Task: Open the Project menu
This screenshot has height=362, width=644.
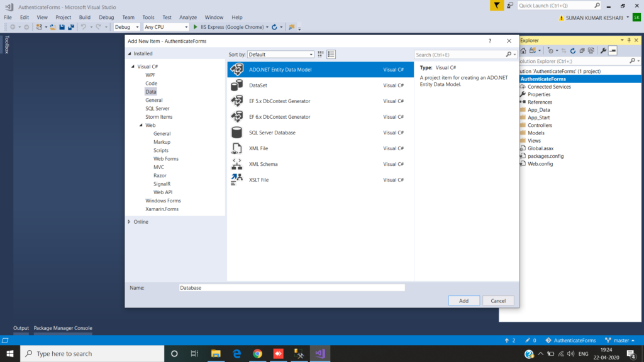Action: coord(64,17)
